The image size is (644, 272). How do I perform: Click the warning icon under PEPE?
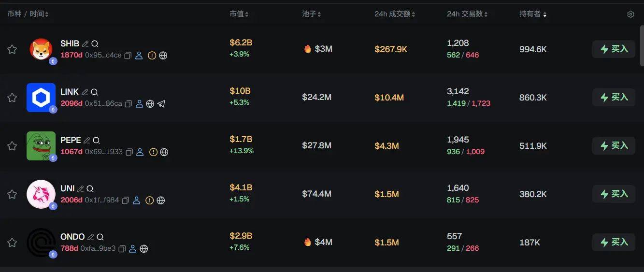click(153, 152)
